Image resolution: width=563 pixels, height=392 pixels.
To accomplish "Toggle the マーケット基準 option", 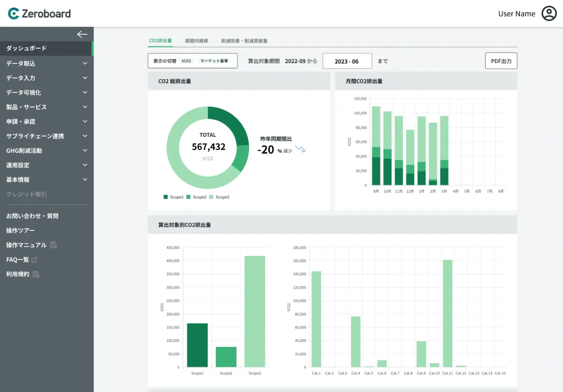I will coord(214,61).
